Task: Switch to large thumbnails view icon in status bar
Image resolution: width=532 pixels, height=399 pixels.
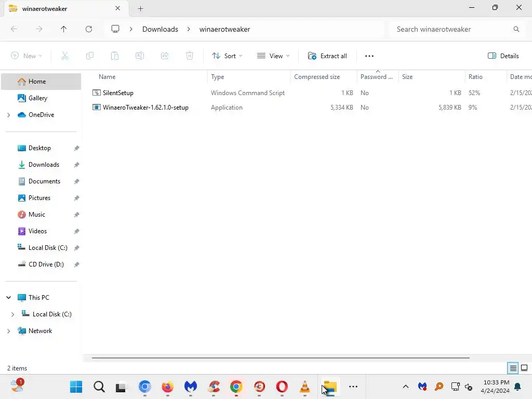Action: [524, 368]
